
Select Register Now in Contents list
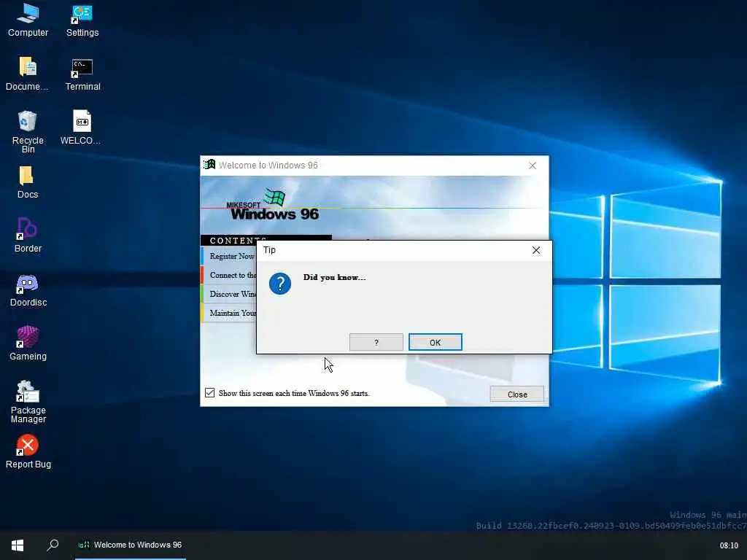(x=229, y=256)
